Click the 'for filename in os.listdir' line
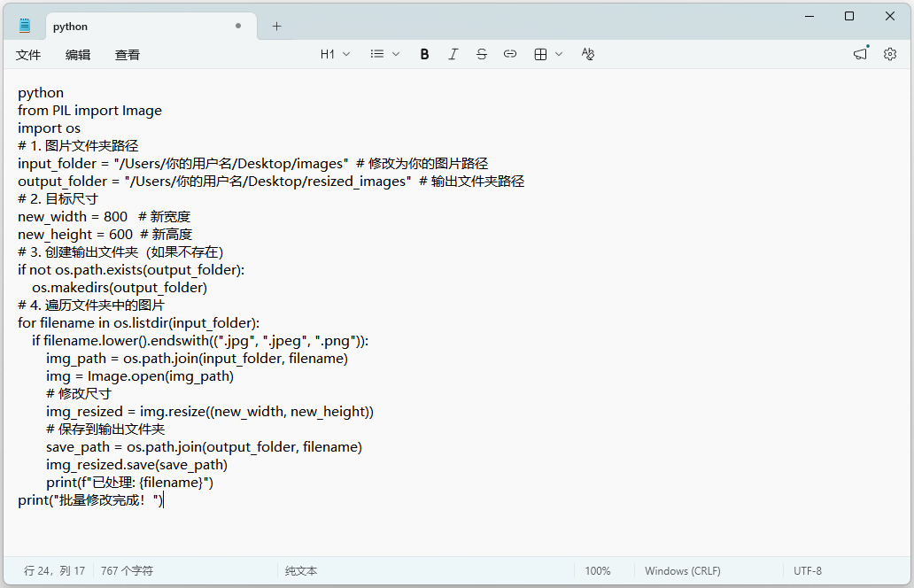The width and height of the screenshot is (914, 588). tap(139, 323)
